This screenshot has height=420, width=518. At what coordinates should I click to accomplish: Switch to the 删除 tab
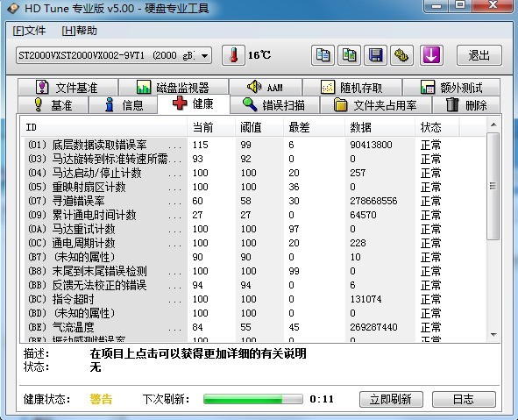(466, 105)
